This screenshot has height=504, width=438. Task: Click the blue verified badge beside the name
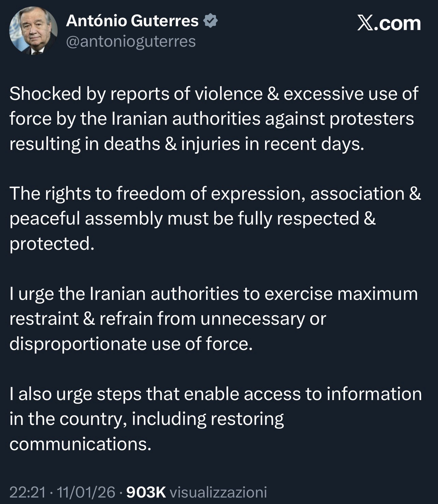click(x=210, y=21)
